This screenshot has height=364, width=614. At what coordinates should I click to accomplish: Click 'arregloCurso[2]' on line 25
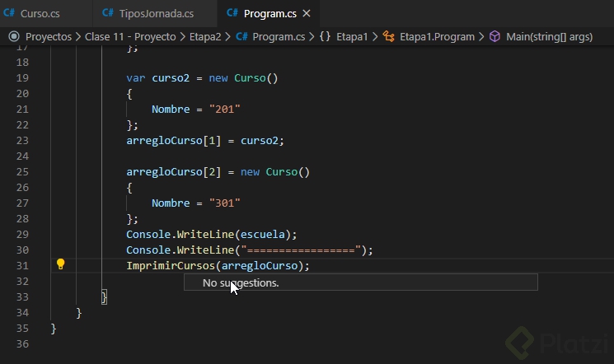pyautogui.click(x=173, y=172)
